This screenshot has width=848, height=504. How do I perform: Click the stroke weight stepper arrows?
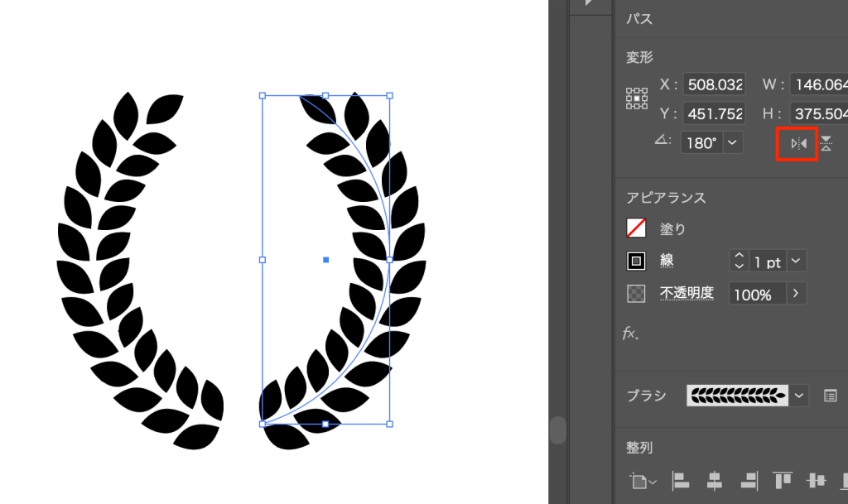point(739,262)
